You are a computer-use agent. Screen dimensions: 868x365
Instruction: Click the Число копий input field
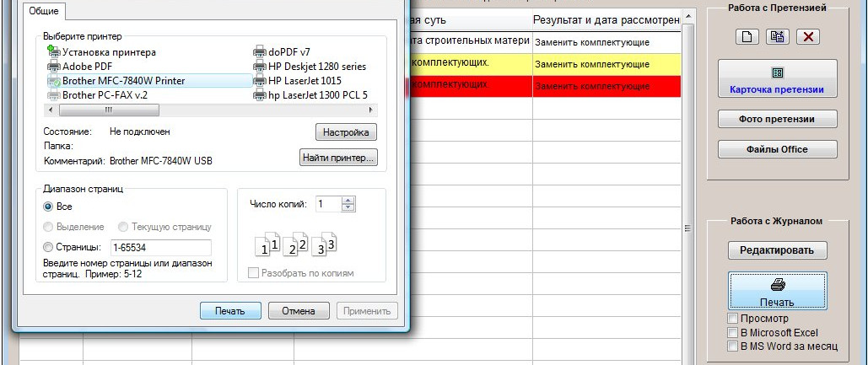(x=328, y=204)
